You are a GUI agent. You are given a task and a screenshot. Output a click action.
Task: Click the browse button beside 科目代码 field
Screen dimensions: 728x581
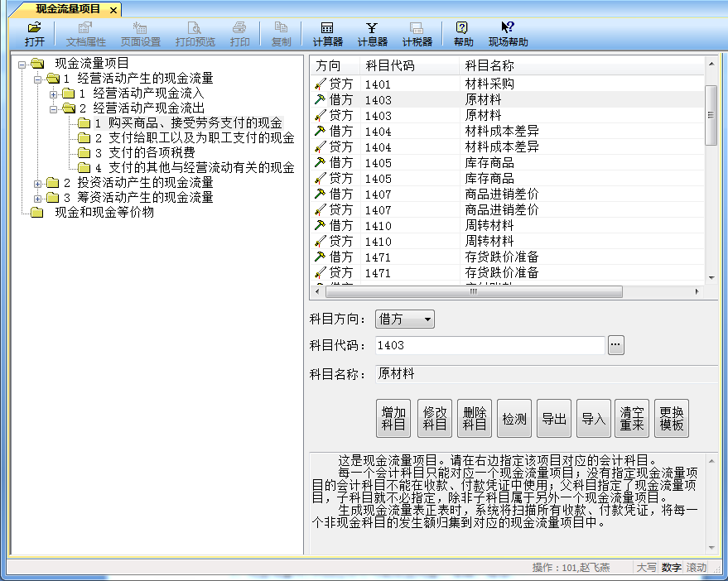coord(615,345)
